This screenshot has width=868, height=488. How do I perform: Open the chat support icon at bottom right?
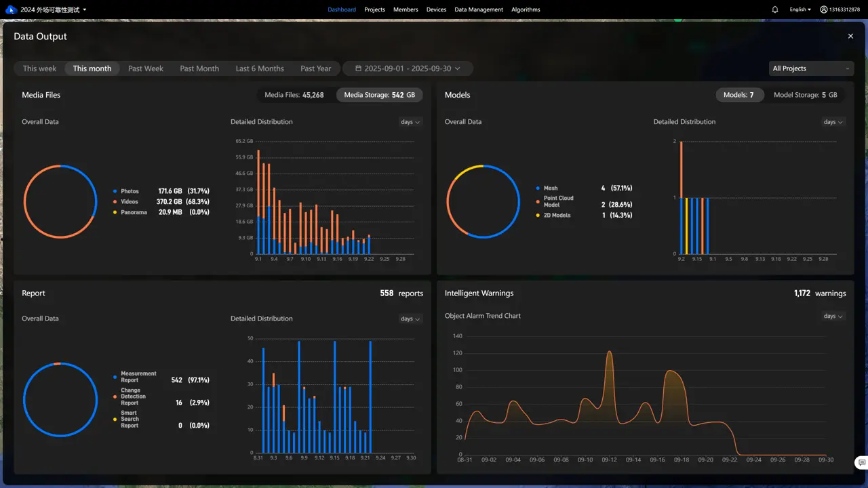click(x=861, y=463)
